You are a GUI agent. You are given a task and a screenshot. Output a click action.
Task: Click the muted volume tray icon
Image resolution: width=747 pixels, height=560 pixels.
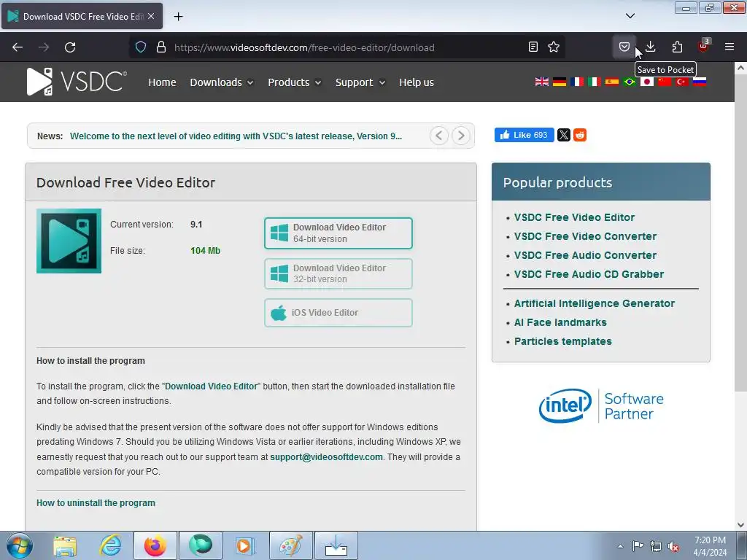(x=673, y=546)
